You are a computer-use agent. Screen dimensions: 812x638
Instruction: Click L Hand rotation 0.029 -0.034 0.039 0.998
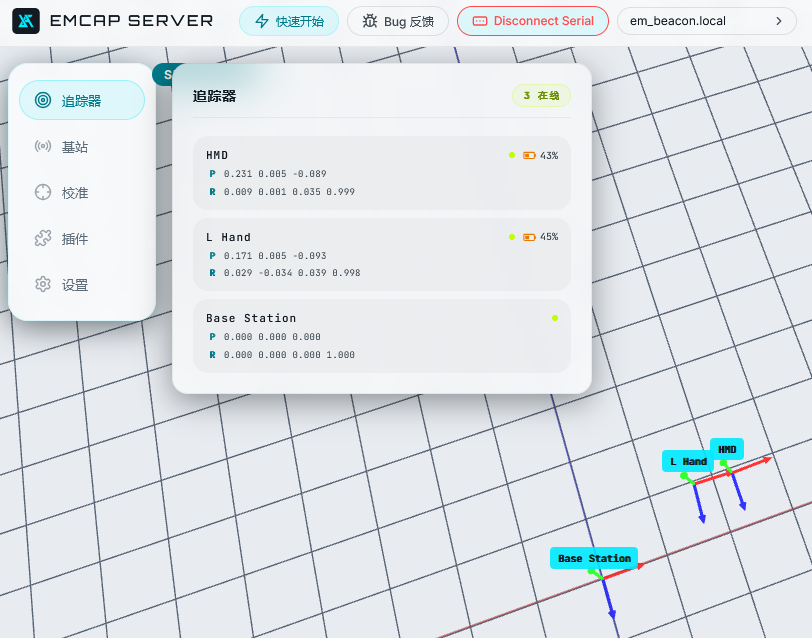click(292, 272)
